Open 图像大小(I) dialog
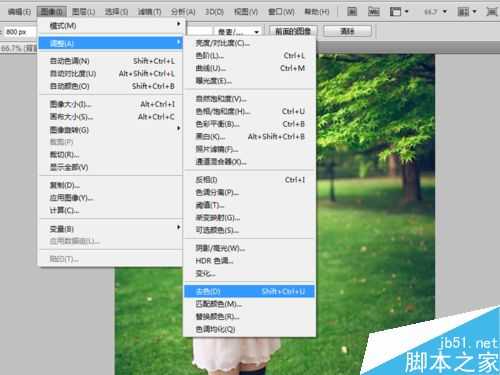Screen dimensions: 500x375 tap(110, 104)
